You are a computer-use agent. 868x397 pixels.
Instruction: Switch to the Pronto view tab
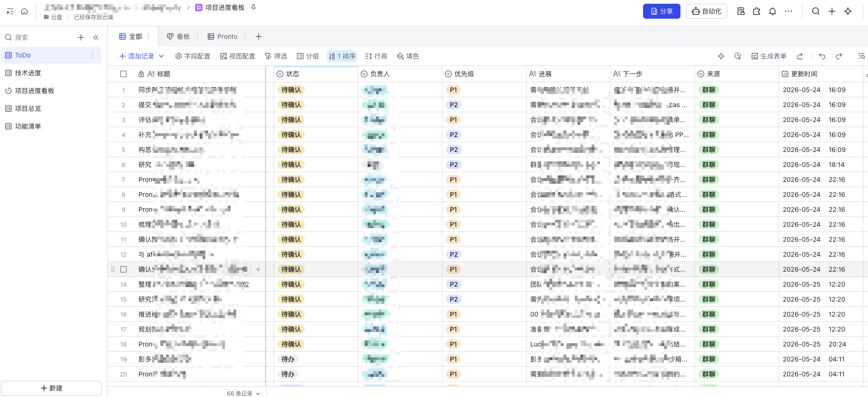223,36
